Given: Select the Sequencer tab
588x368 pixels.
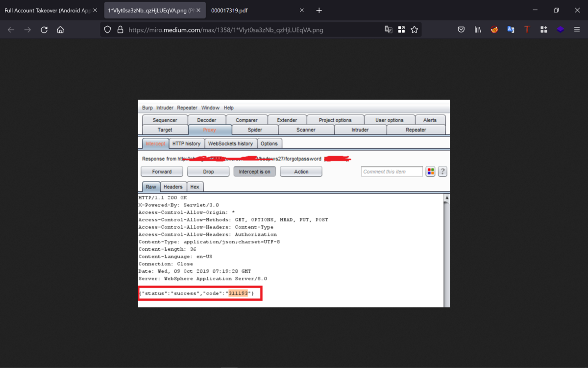Looking at the screenshot, I should (165, 120).
